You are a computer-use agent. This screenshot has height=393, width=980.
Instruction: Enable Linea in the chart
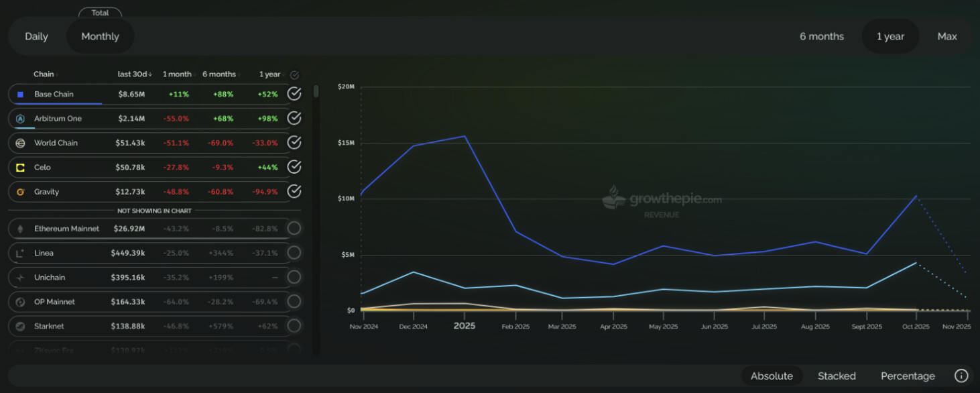[x=294, y=253]
